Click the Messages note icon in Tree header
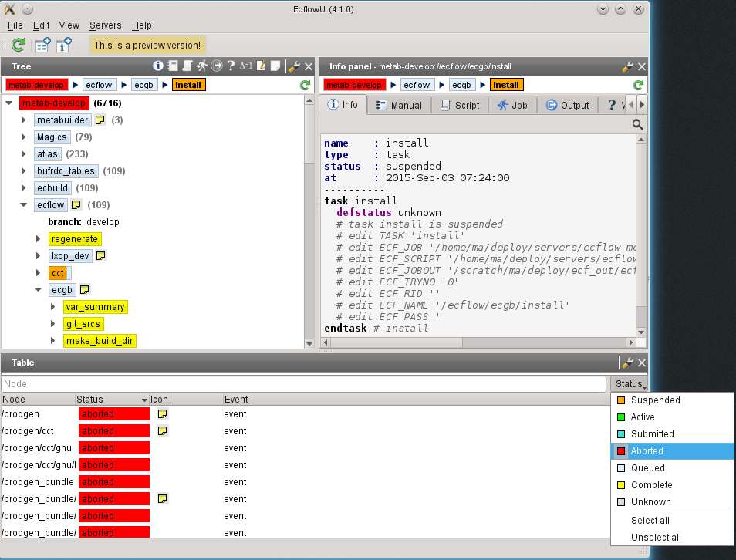Image resolution: width=736 pixels, height=560 pixels. pyautogui.click(x=275, y=66)
